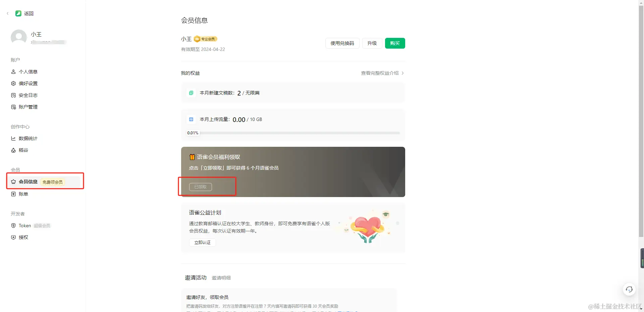Go to 账户管理
Viewport: 644px width, 312px height.
pos(28,107)
